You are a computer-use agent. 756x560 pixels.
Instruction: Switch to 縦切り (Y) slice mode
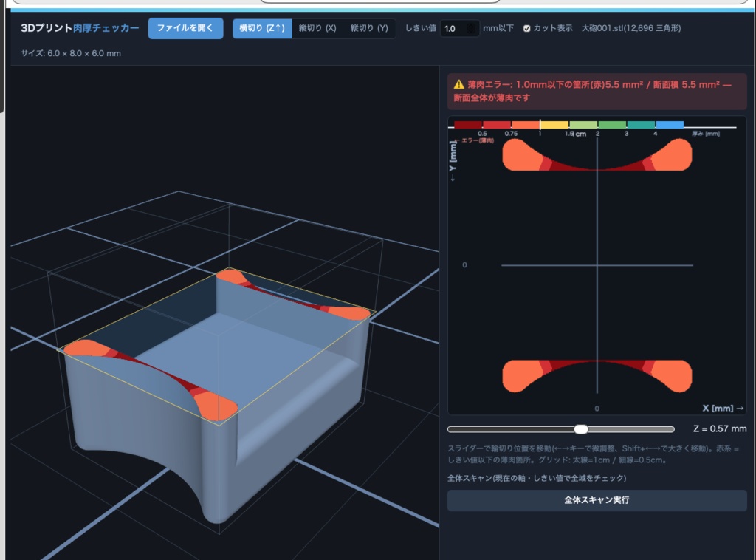pos(369,29)
